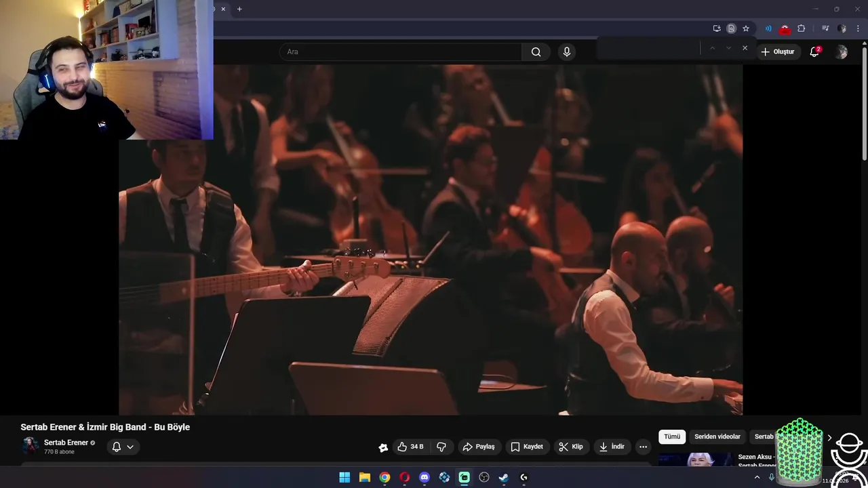The image size is (868, 488).
Task: Open Sertab Erener channel name link
Action: pyautogui.click(x=66, y=443)
